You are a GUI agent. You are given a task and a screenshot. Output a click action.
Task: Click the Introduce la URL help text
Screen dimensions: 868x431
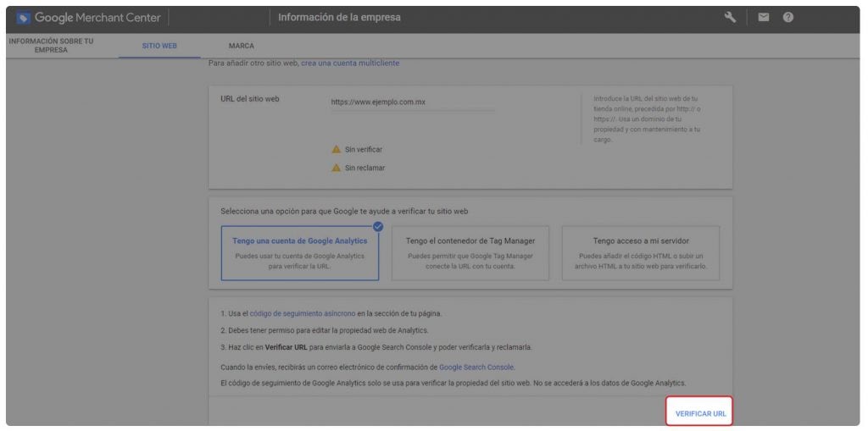click(647, 119)
